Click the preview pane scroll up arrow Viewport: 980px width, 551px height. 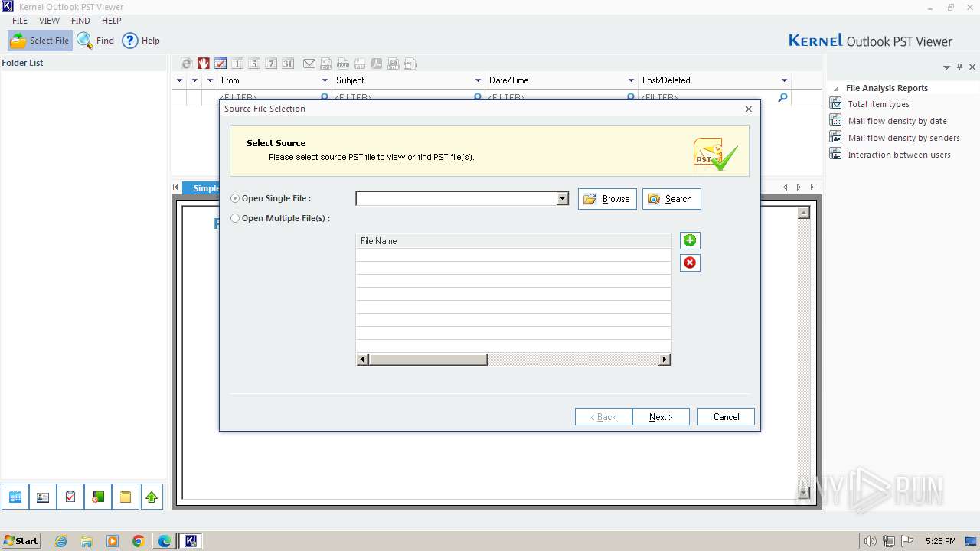803,213
